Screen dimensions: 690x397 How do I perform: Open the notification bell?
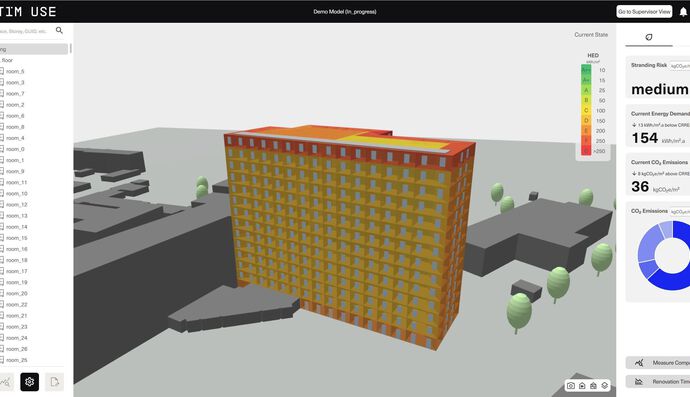pos(683,12)
